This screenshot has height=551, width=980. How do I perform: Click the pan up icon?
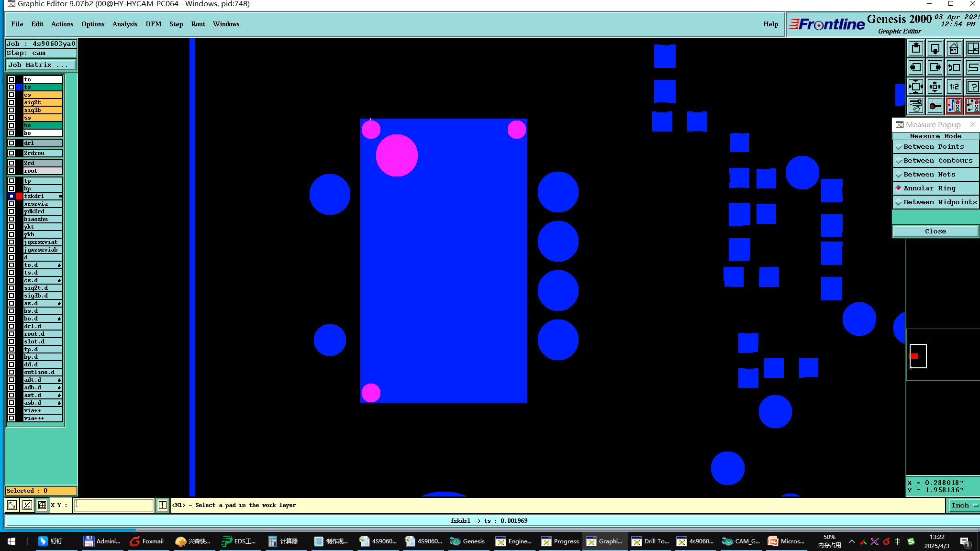click(916, 49)
